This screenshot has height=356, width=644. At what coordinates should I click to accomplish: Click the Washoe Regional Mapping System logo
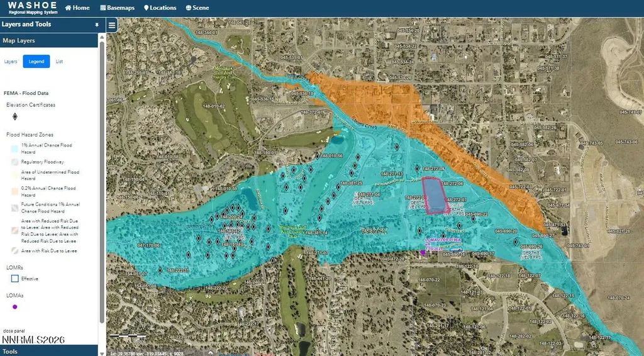33,8
